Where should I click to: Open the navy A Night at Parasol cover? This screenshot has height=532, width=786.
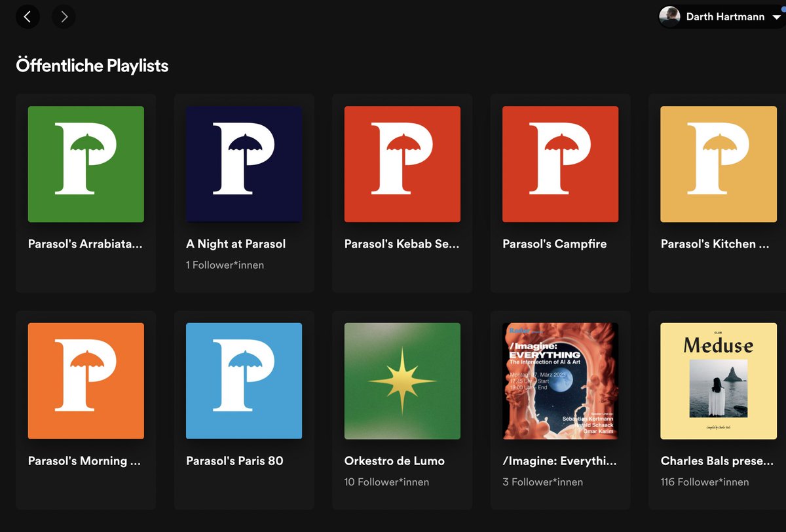point(244,164)
